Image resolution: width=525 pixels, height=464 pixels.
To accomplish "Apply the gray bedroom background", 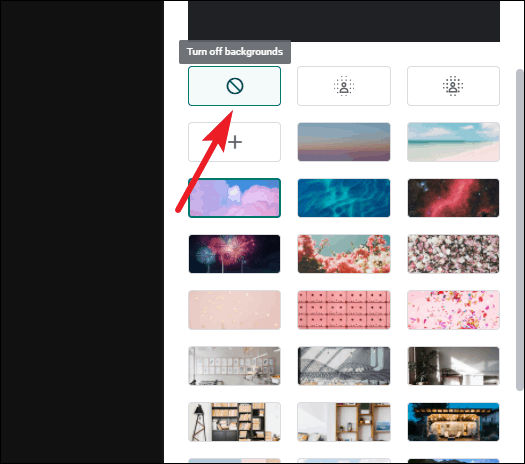I will (344, 366).
